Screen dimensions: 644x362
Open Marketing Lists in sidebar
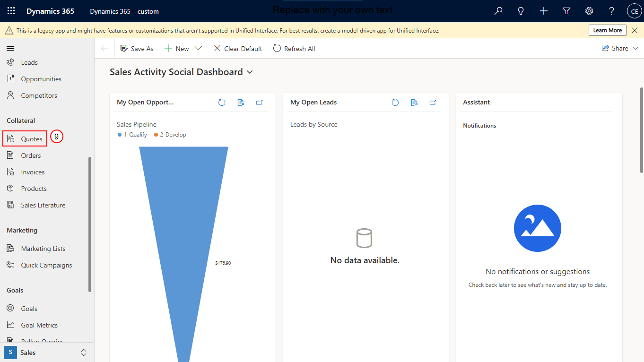pos(43,249)
